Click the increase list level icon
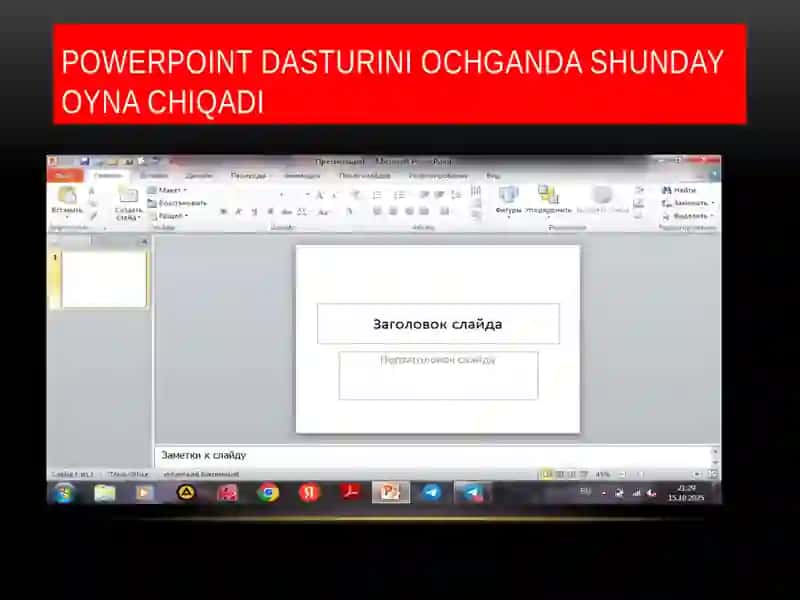The image size is (800, 600). [x=439, y=195]
